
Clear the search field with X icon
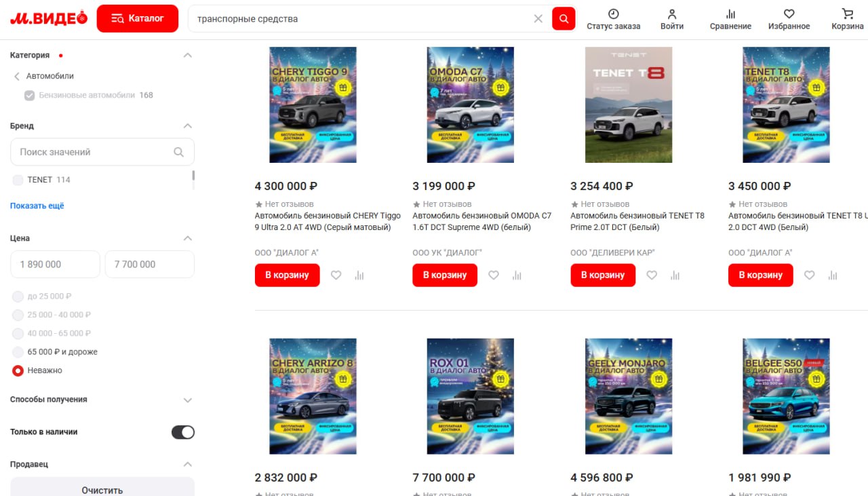pyautogui.click(x=538, y=19)
